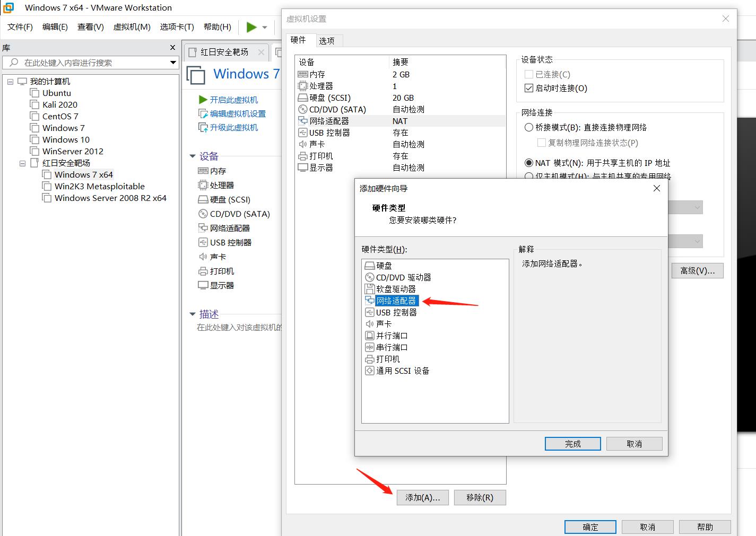Select 打印机 icon in wizard hardware list

(x=370, y=359)
